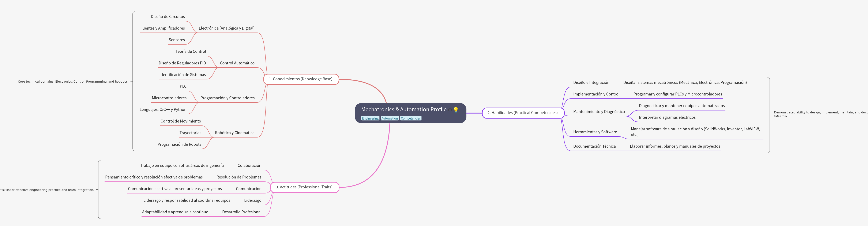Click the light bulb icon in the root node
Viewport: 868px width, 226px height.
tap(456, 110)
